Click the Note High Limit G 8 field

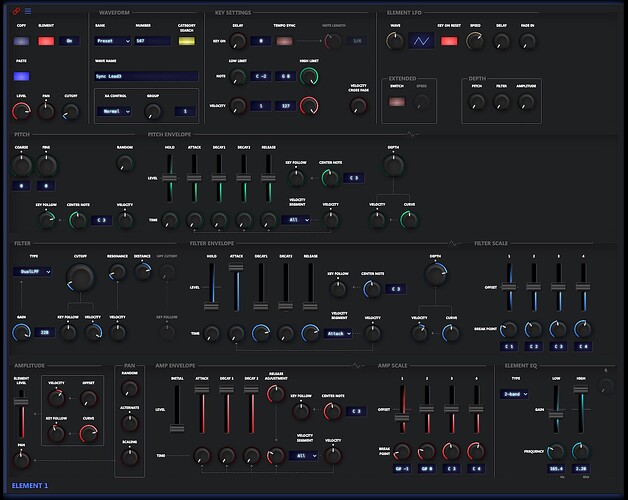click(286, 76)
